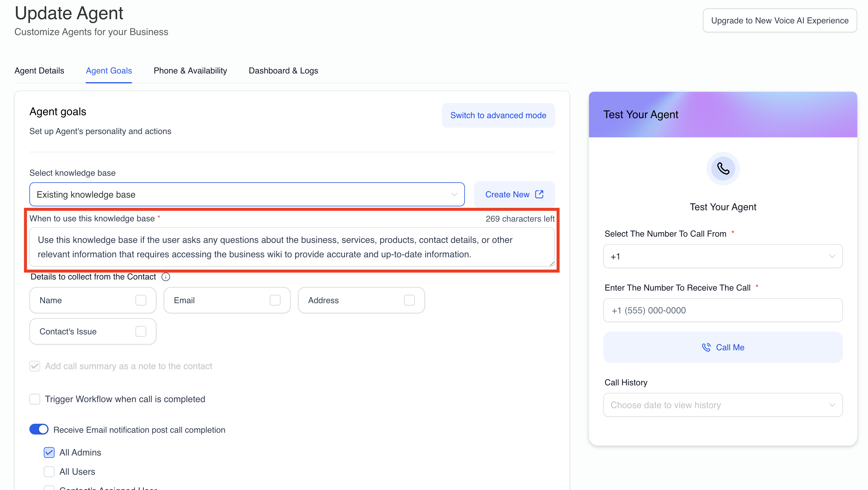This screenshot has height=490, width=868.
Task: Check the Name detail to collect
Action: click(141, 300)
